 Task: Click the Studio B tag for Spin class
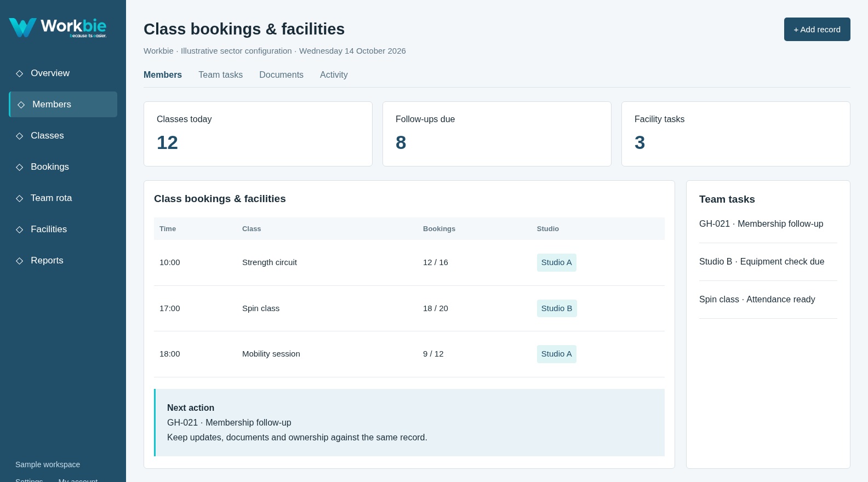(x=557, y=308)
